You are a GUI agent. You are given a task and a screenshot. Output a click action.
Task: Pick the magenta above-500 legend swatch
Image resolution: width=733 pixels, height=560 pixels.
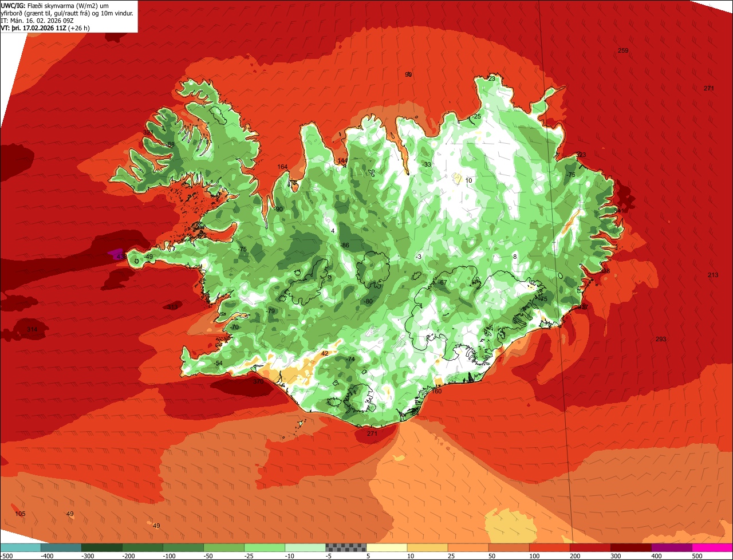click(712, 547)
